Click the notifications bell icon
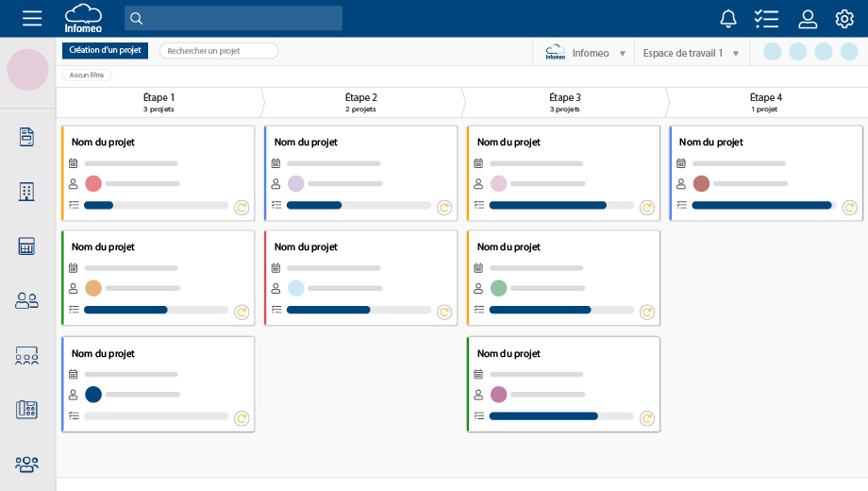The image size is (868, 491). pyautogui.click(x=728, y=18)
